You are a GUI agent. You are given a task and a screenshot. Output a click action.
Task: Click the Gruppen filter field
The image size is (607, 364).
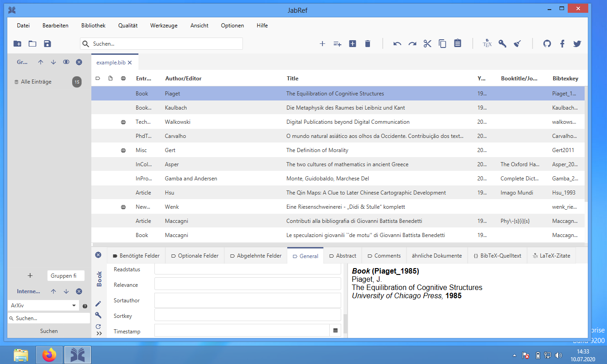66,276
